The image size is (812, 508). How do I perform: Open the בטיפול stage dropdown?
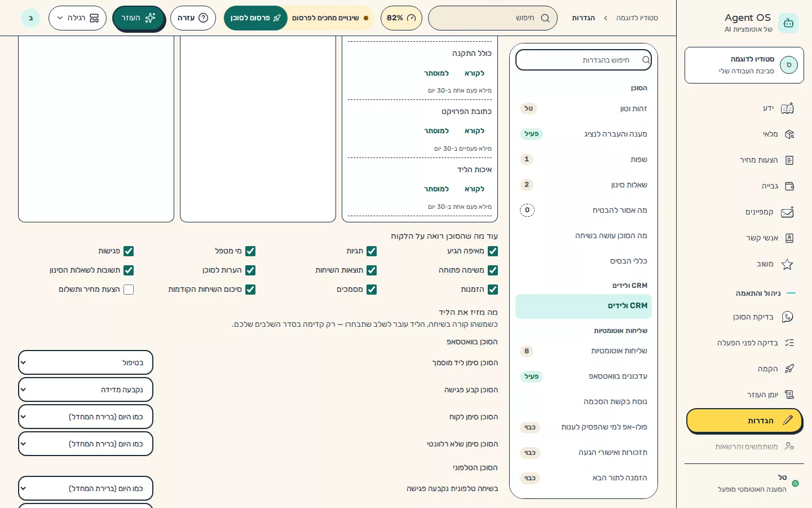pos(86,362)
